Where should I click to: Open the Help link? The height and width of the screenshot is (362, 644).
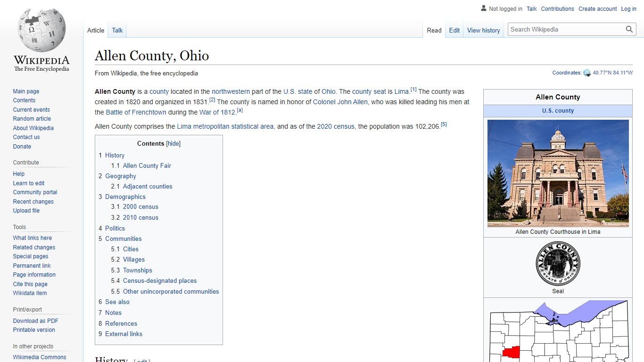point(19,174)
